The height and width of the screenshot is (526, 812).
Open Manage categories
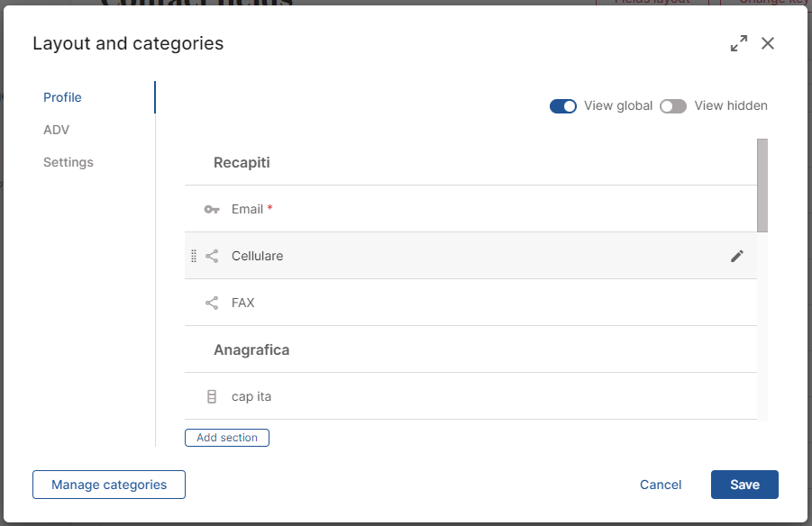pos(109,485)
